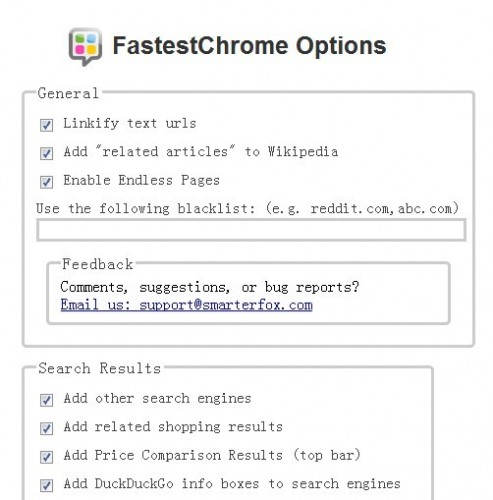This screenshot has width=493, height=500.
Task: Click 'Comments, suggestions, or bug reports?' text
Action: [x=210, y=287]
